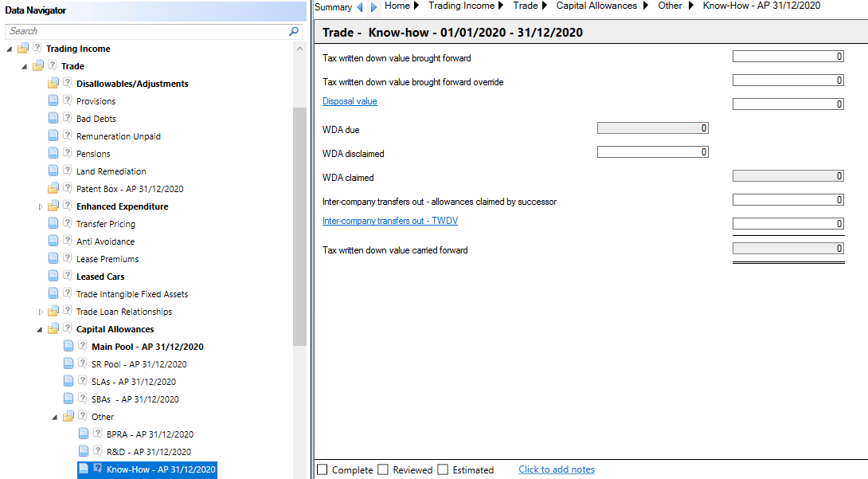Screen dimensions: 868x479
Task: Click the Bad Debts status question icon
Action: (68, 118)
